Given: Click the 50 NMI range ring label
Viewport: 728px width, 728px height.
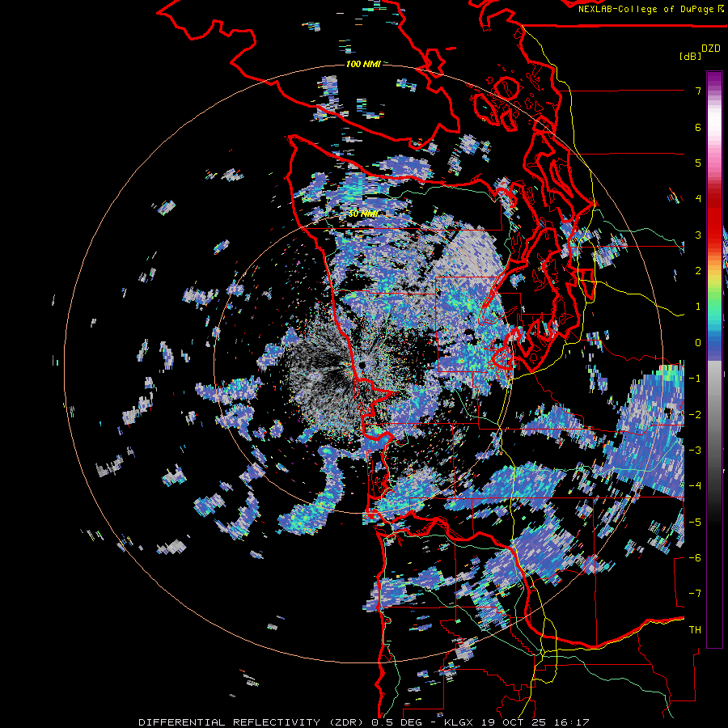Looking at the screenshot, I should click(x=363, y=214).
